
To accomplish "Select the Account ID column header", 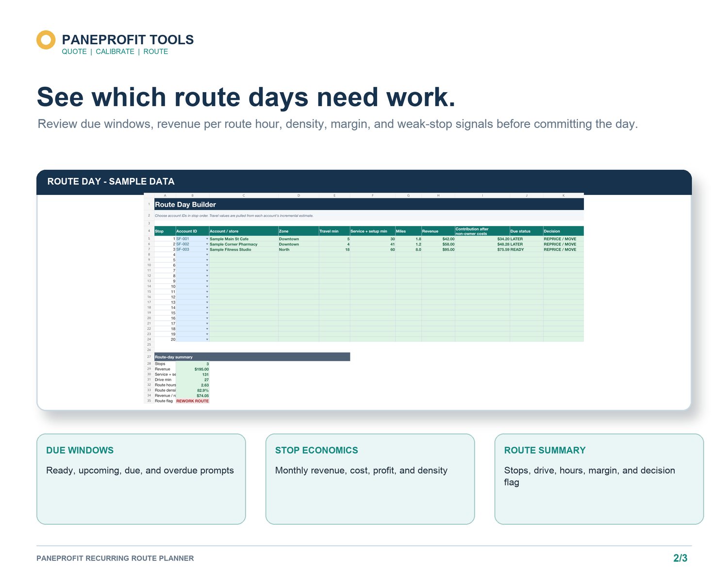I will point(192,231).
